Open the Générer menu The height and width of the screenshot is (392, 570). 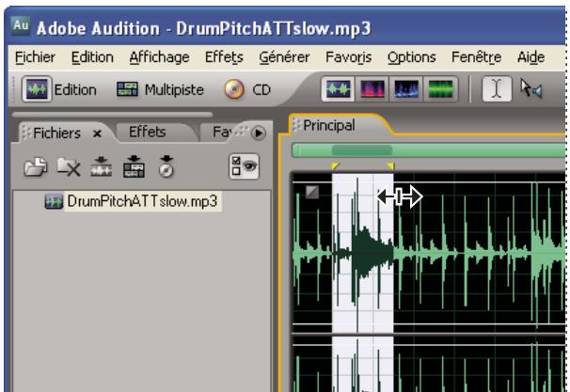point(284,57)
